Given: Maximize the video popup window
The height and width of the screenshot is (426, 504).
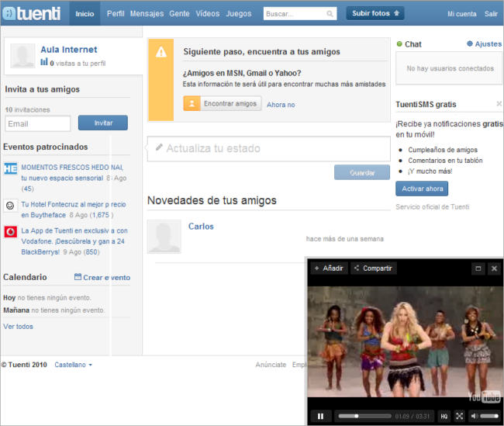Looking at the screenshot, I should [478, 268].
